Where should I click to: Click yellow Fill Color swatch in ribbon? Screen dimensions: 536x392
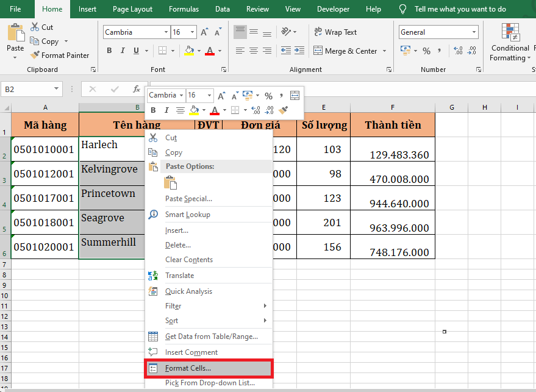tap(189, 51)
